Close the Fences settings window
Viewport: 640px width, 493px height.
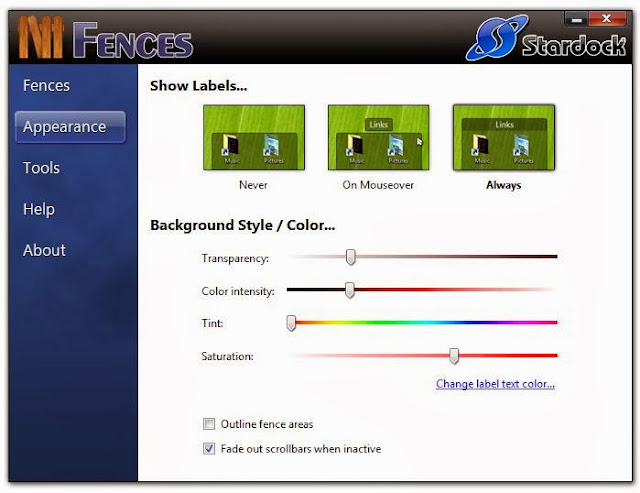coord(607,19)
